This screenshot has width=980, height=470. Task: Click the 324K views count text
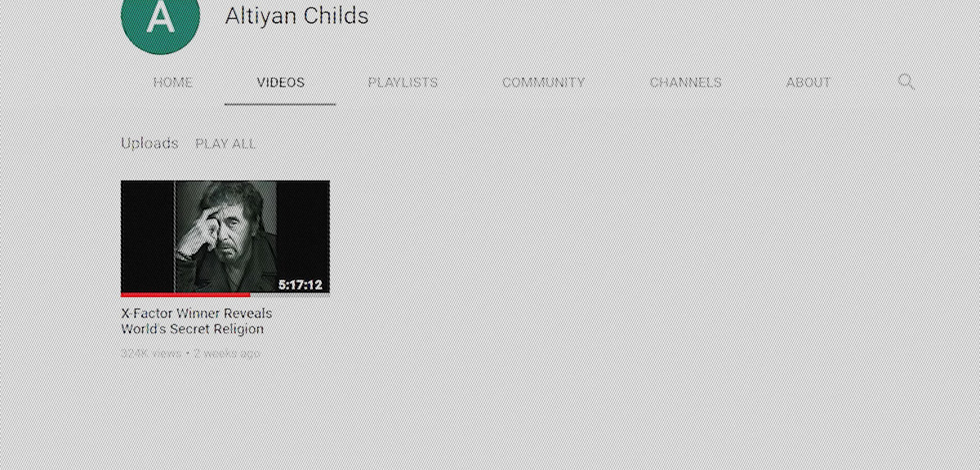pyautogui.click(x=151, y=354)
